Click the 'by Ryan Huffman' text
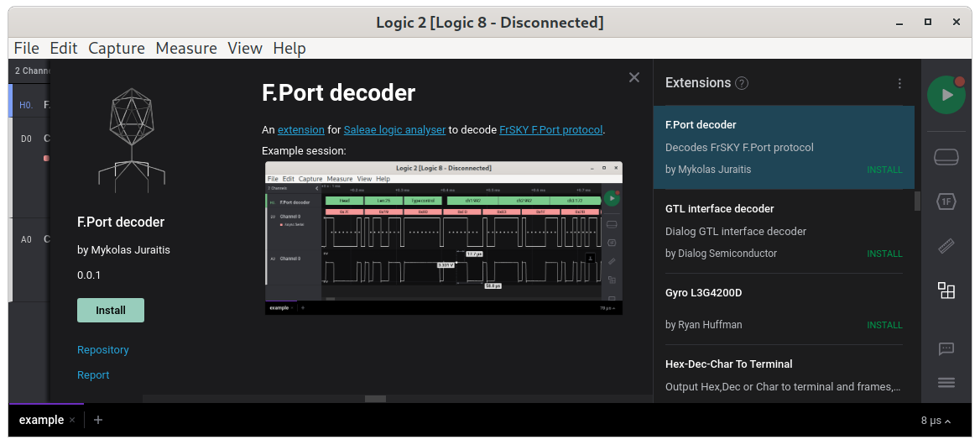 tap(704, 325)
